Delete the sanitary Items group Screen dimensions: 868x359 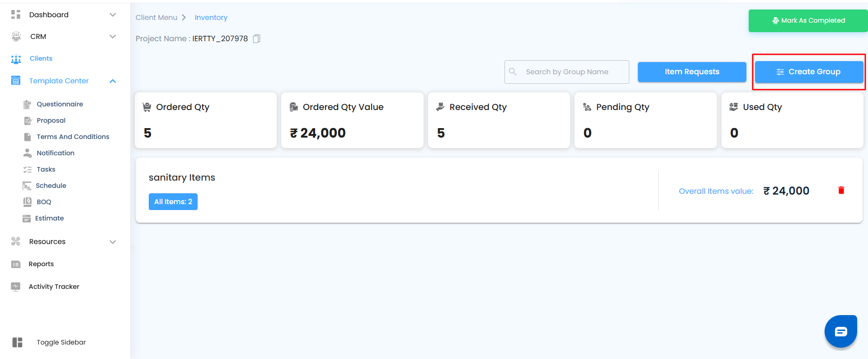point(841,191)
